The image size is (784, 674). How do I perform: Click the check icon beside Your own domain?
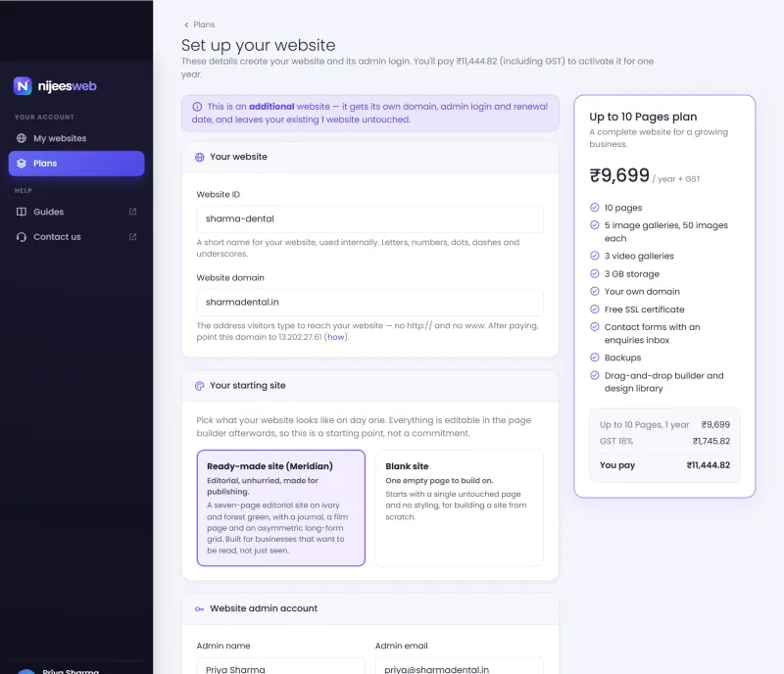[595, 291]
